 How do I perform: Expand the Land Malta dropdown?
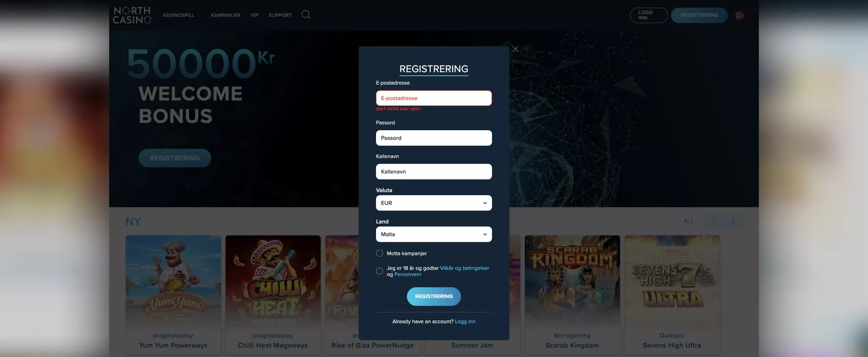434,234
